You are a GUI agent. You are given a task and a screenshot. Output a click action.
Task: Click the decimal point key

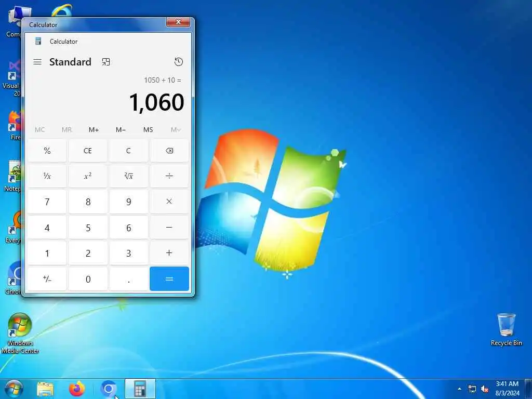pos(129,279)
